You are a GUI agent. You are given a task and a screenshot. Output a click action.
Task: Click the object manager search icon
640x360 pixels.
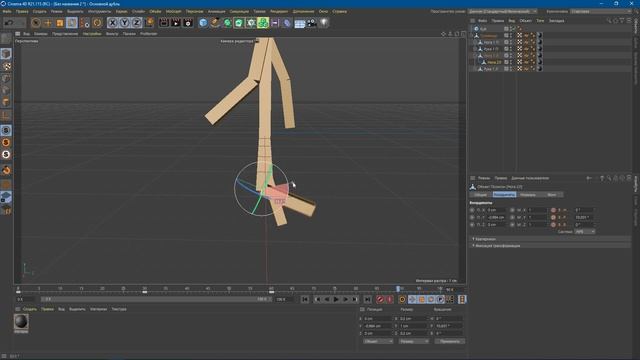609,20
